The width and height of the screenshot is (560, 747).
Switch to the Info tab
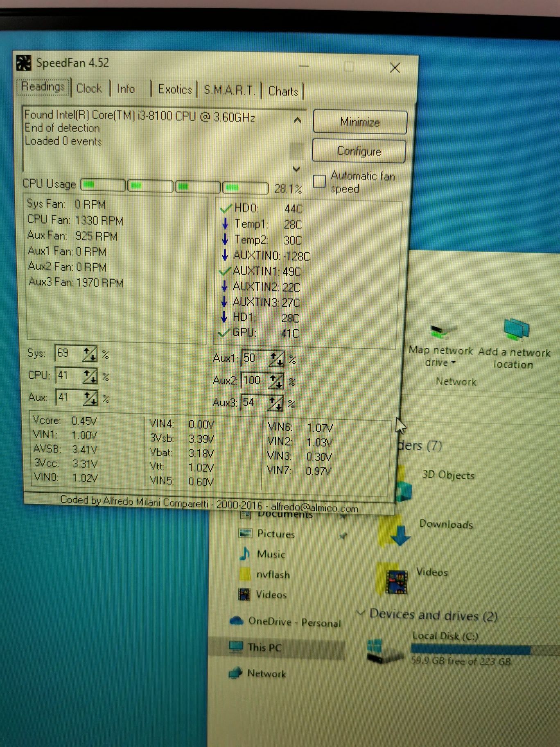click(x=126, y=88)
